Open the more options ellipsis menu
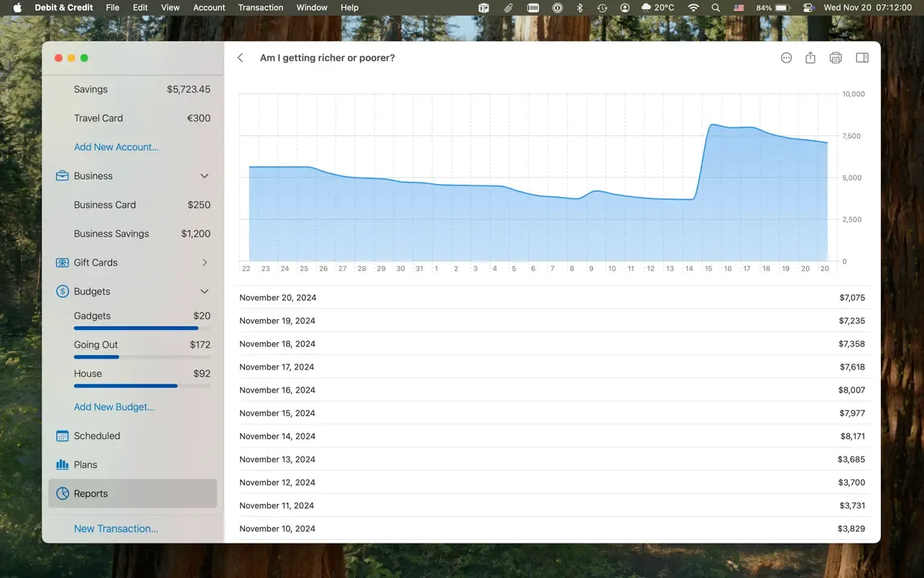This screenshot has height=578, width=924. tap(786, 58)
